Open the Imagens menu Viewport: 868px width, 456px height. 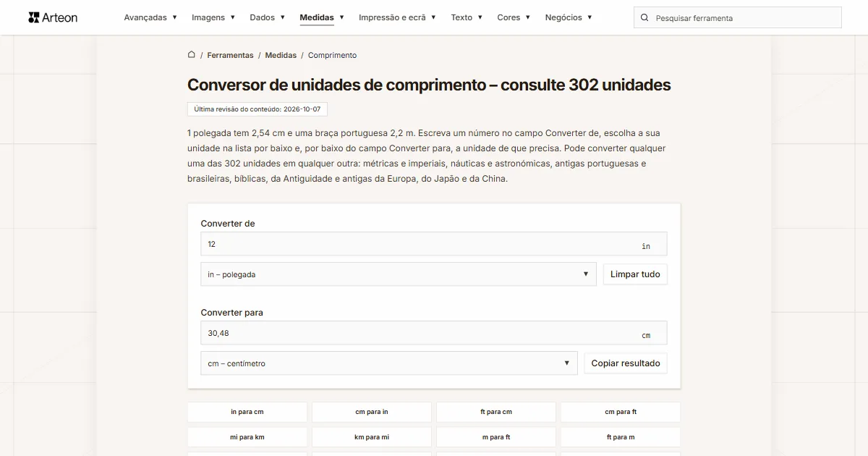click(x=213, y=17)
